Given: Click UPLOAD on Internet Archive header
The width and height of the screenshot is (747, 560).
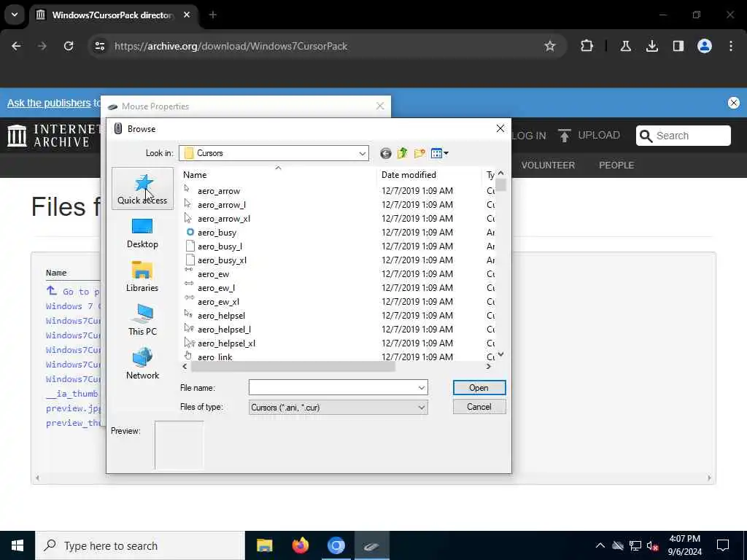Looking at the screenshot, I should click(589, 135).
